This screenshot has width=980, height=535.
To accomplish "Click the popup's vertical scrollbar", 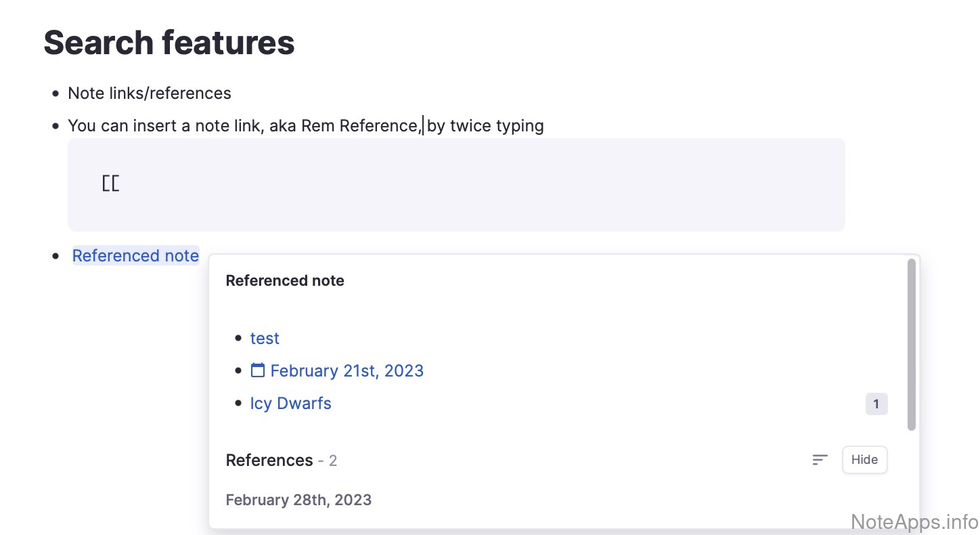I will tap(911, 344).
